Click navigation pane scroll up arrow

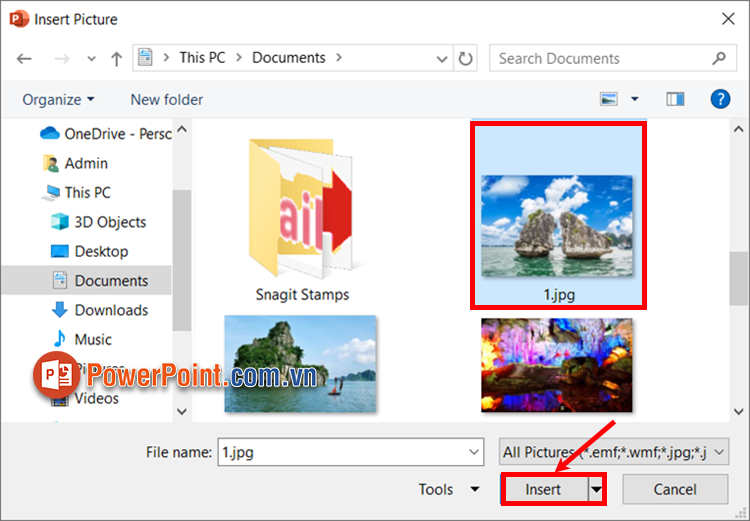click(x=182, y=129)
